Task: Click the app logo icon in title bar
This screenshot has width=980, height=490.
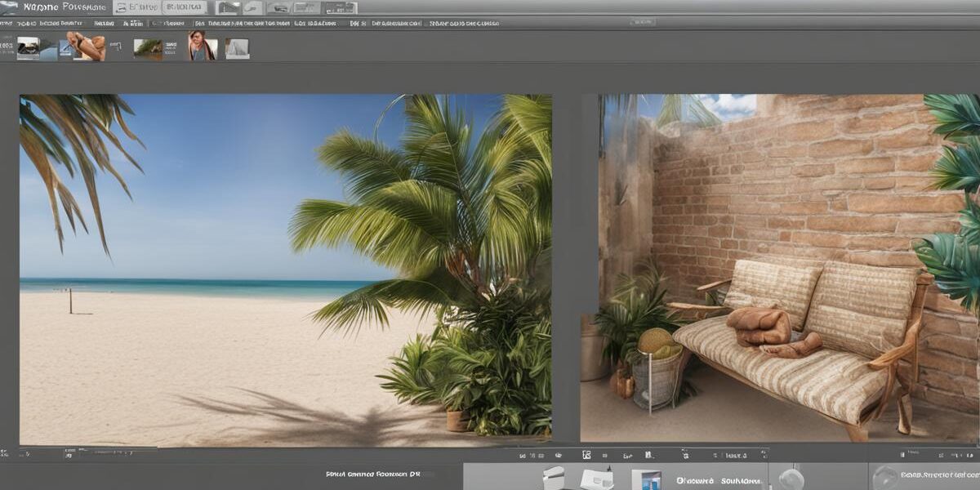Action: tap(9, 7)
